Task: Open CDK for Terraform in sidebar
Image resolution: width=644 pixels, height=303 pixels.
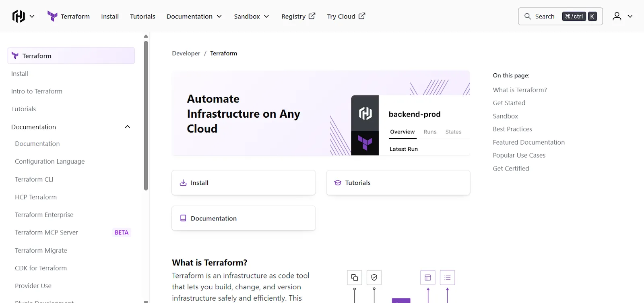Action: point(41,268)
